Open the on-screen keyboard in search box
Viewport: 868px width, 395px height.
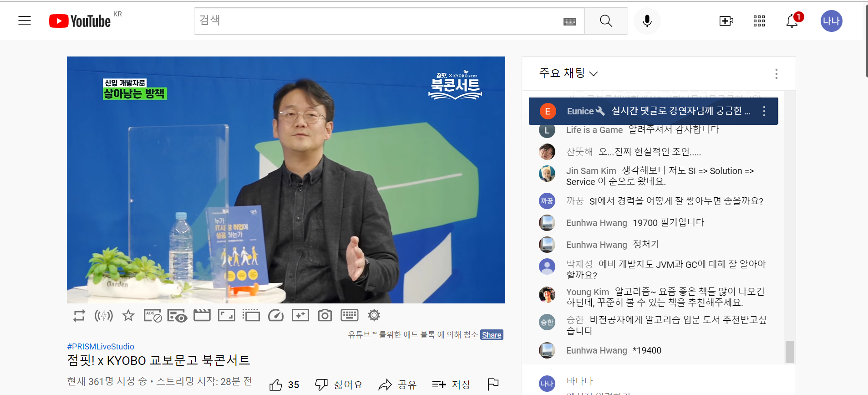point(569,21)
